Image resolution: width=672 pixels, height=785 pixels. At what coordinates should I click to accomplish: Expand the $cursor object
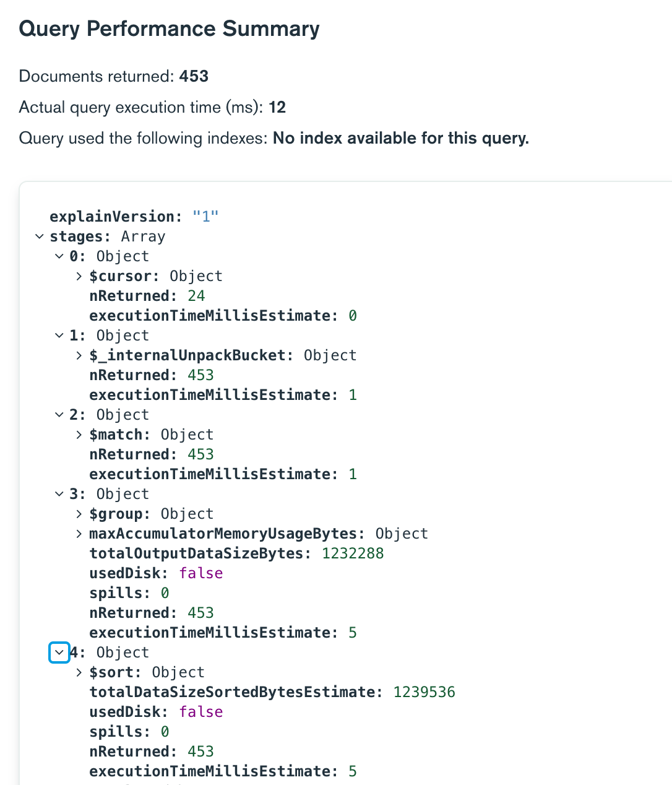coord(79,276)
